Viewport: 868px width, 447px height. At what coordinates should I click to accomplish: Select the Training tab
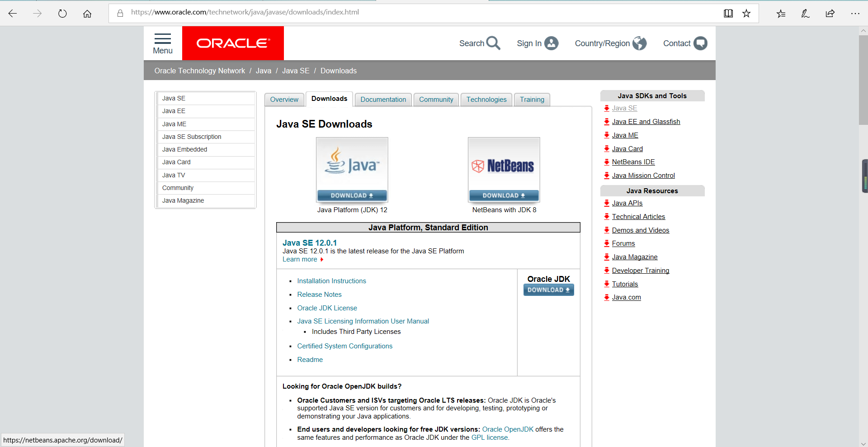point(532,100)
